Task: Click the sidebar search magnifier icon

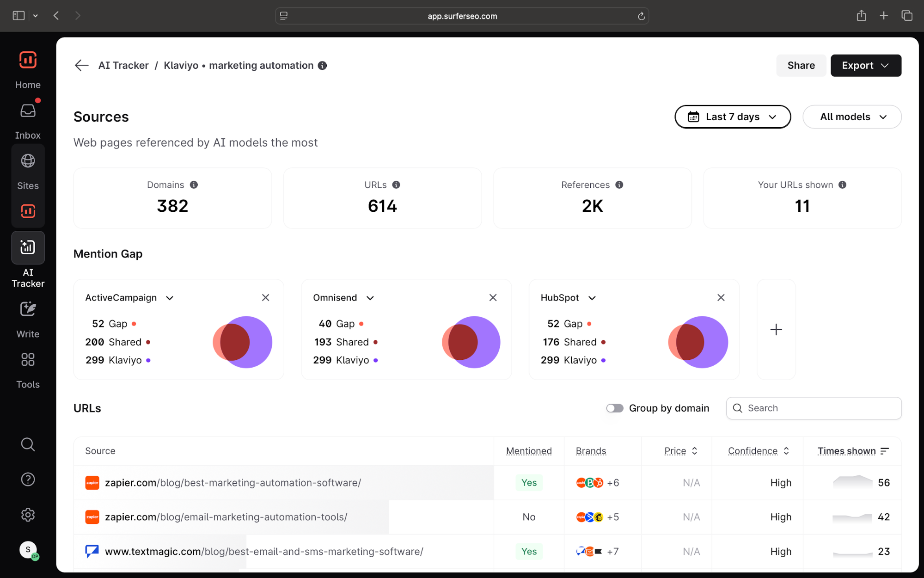Action: pyautogui.click(x=28, y=444)
